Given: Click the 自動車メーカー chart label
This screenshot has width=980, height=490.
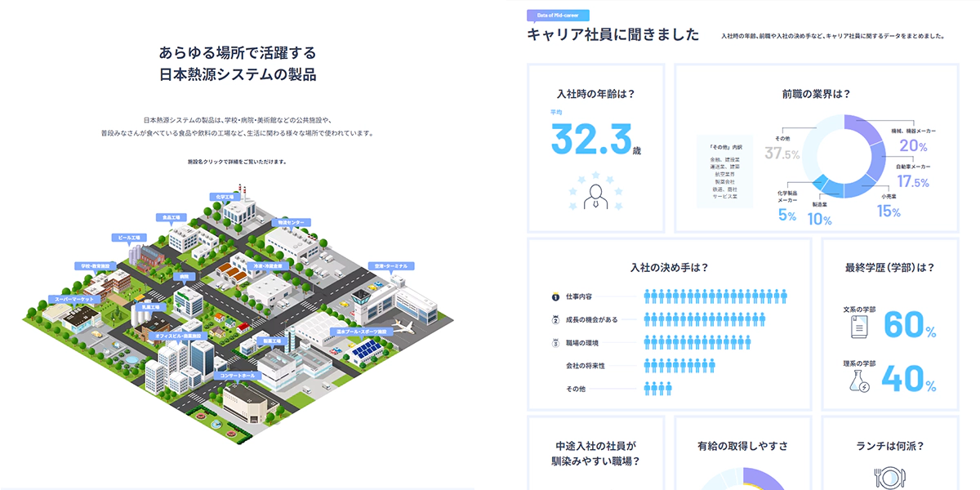Looking at the screenshot, I should click(914, 166).
